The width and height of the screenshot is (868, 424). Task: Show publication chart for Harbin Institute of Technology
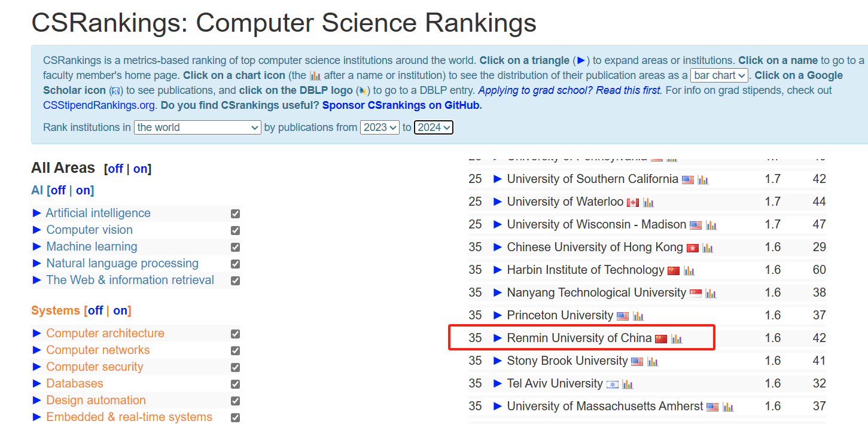tap(689, 270)
